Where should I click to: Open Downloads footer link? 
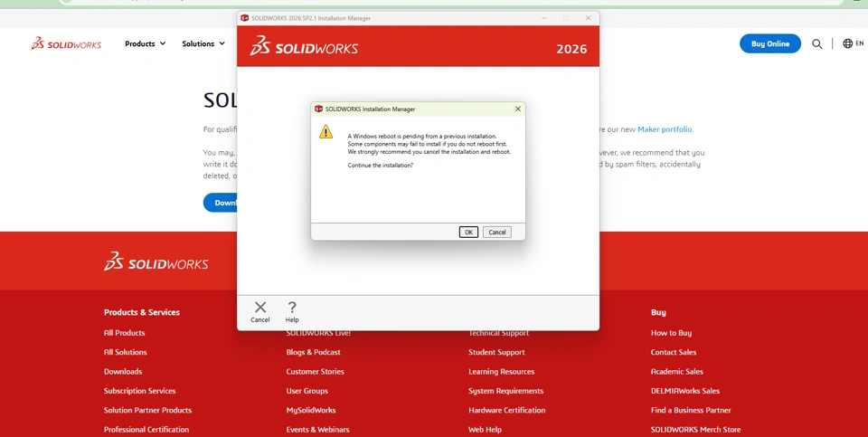tap(123, 372)
